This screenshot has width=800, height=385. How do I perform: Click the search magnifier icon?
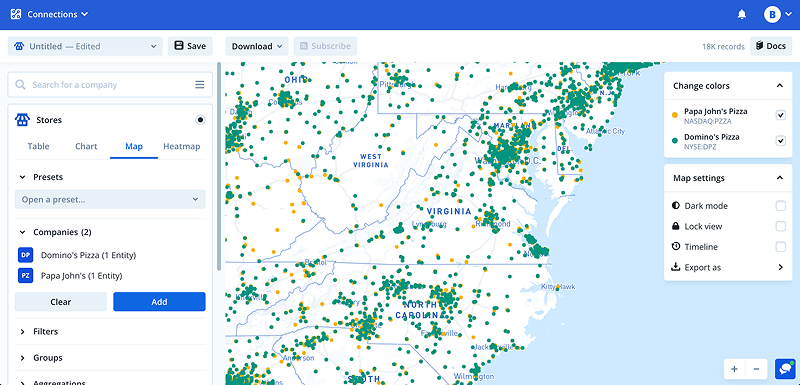[20, 85]
